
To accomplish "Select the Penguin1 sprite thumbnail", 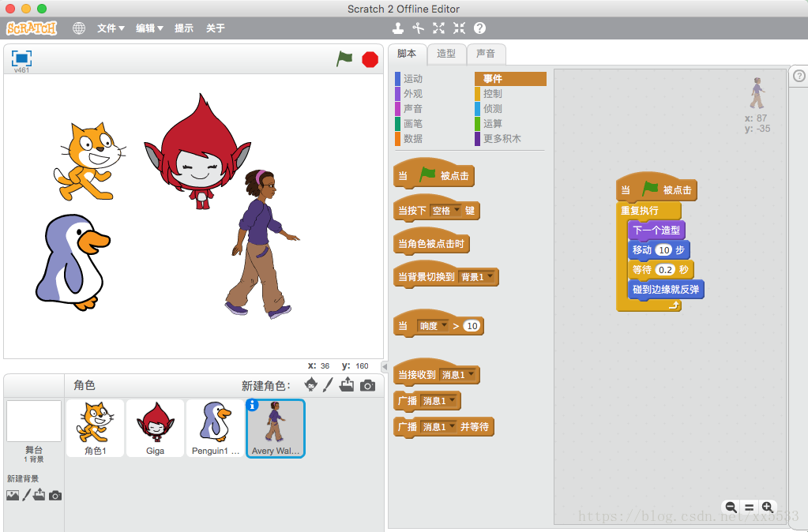I will coord(215,428).
